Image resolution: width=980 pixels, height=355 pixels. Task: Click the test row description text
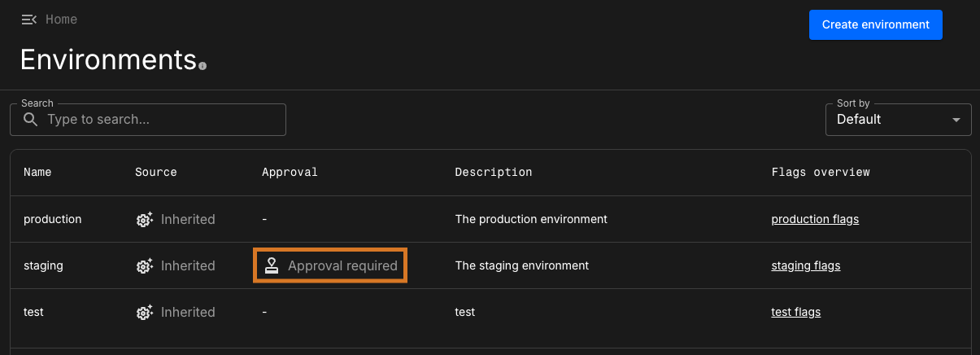coord(465,312)
